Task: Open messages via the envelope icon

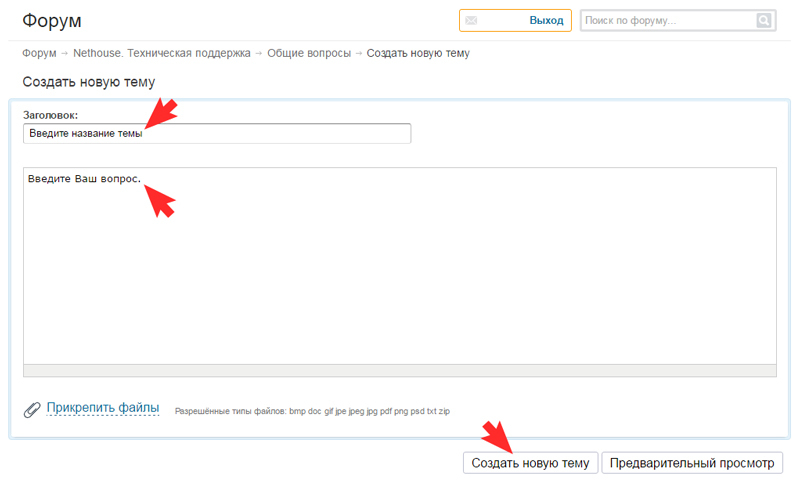Action: pos(471,20)
